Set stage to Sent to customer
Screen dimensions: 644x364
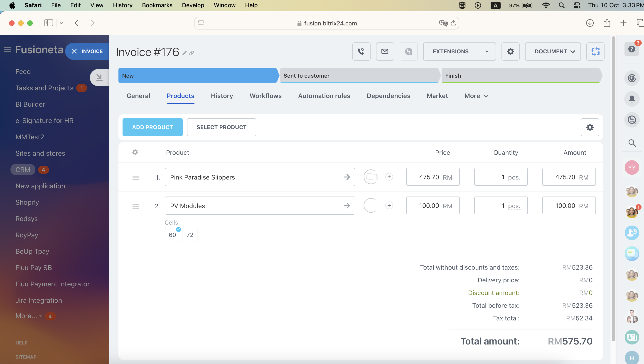(x=359, y=76)
